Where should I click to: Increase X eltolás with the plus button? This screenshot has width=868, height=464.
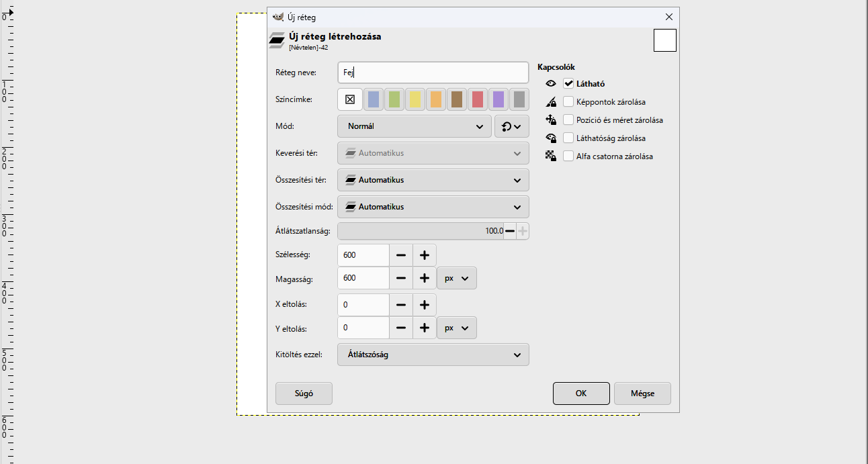click(425, 305)
